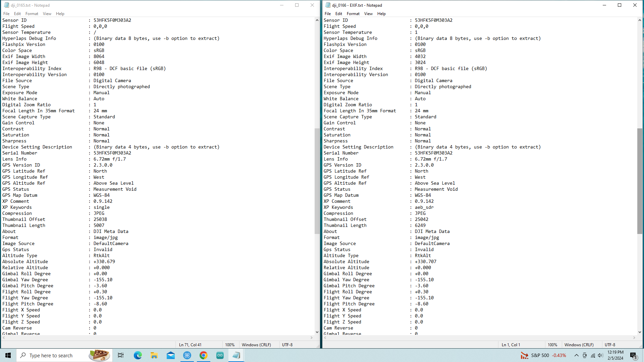Open the notification center icon
The height and width of the screenshot is (362, 644).
tap(633, 355)
